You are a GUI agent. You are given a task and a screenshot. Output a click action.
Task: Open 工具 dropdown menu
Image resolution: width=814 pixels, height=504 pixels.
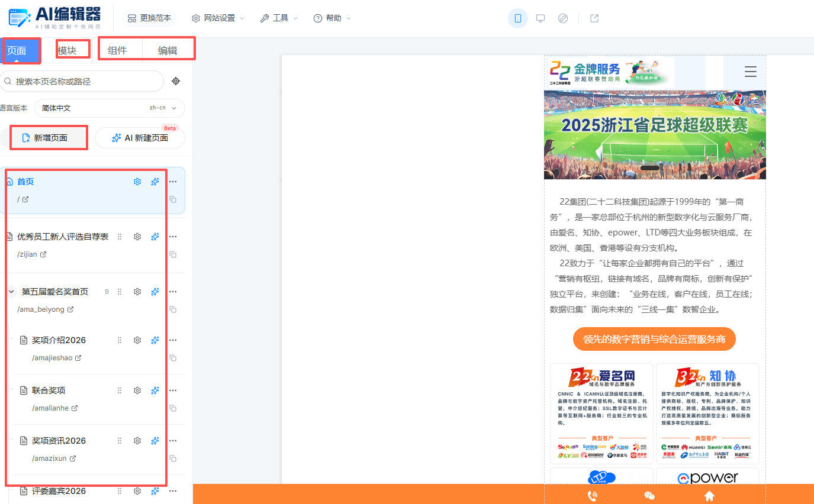[279, 18]
